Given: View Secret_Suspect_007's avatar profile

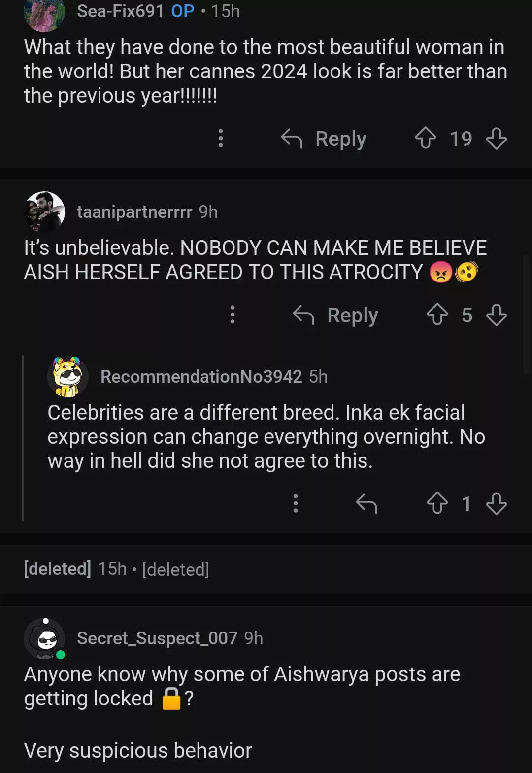Looking at the screenshot, I should tap(44, 638).
